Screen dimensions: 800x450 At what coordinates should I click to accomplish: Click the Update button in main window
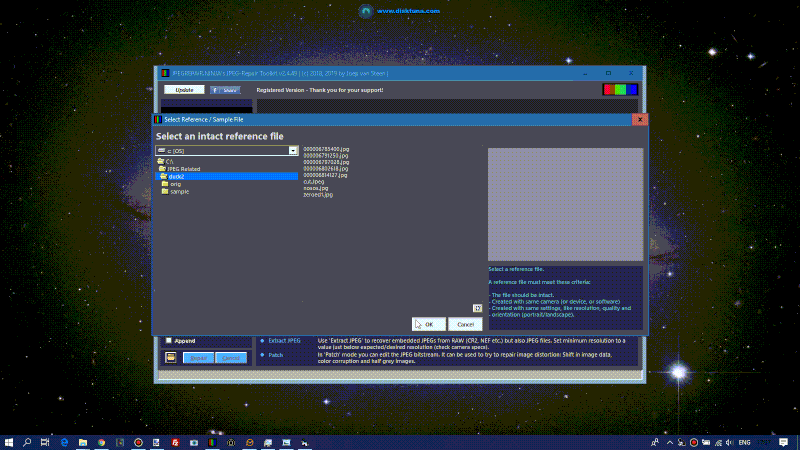(x=184, y=90)
